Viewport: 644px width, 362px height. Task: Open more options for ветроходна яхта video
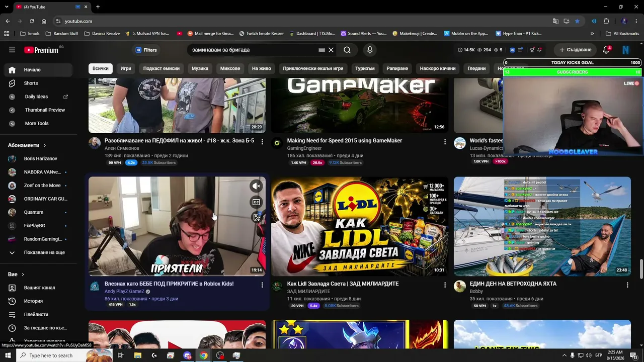click(627, 285)
